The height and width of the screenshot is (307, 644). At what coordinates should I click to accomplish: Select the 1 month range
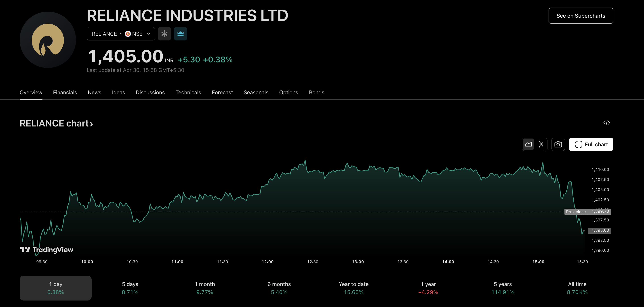point(204,288)
